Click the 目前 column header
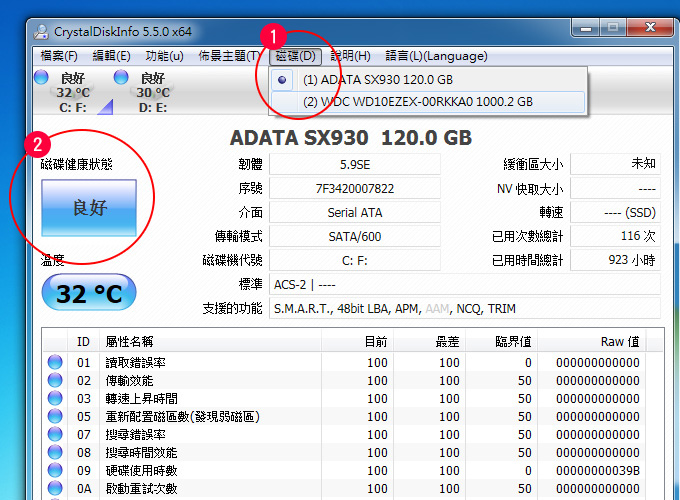Image resolution: width=680 pixels, height=500 pixels. [358, 342]
